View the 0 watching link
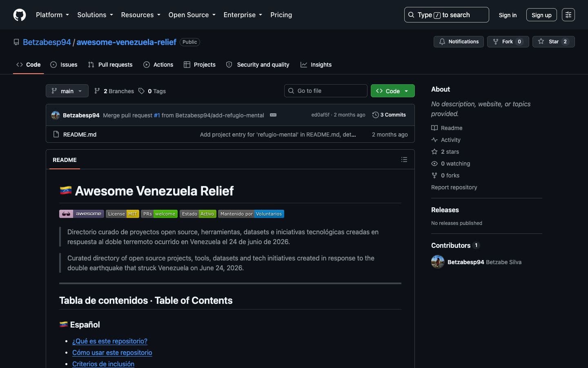The image size is (588, 368). 451,164
